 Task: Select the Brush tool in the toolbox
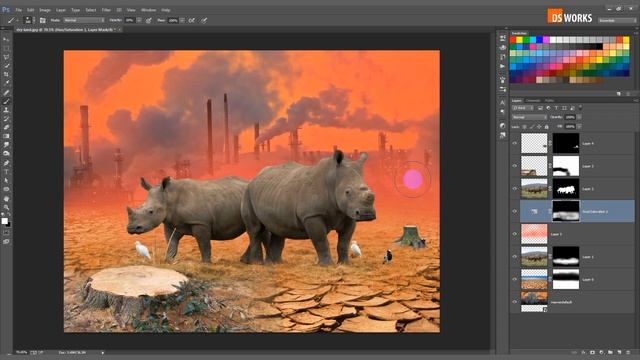(6, 101)
